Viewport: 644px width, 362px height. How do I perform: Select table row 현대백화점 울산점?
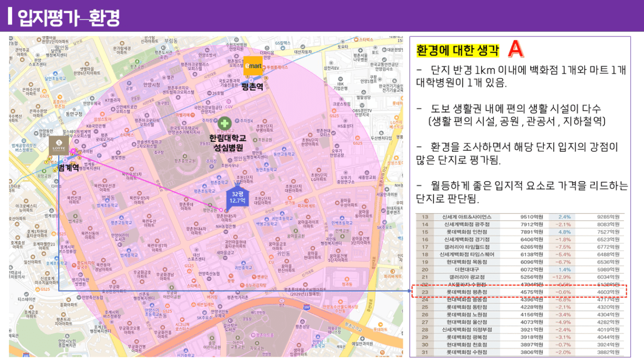520,322
